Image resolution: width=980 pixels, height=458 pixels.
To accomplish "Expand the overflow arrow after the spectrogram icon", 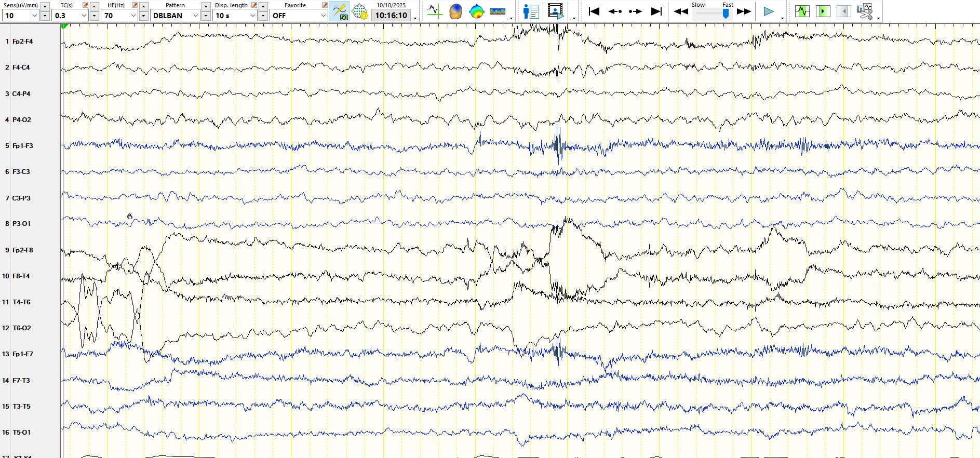I will (512, 18).
